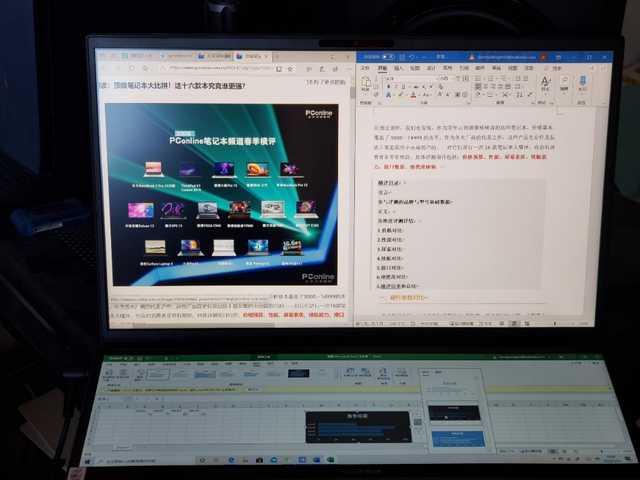640x480 pixels.
Task: Click the red highlighted text below browser image
Action: coord(293,315)
